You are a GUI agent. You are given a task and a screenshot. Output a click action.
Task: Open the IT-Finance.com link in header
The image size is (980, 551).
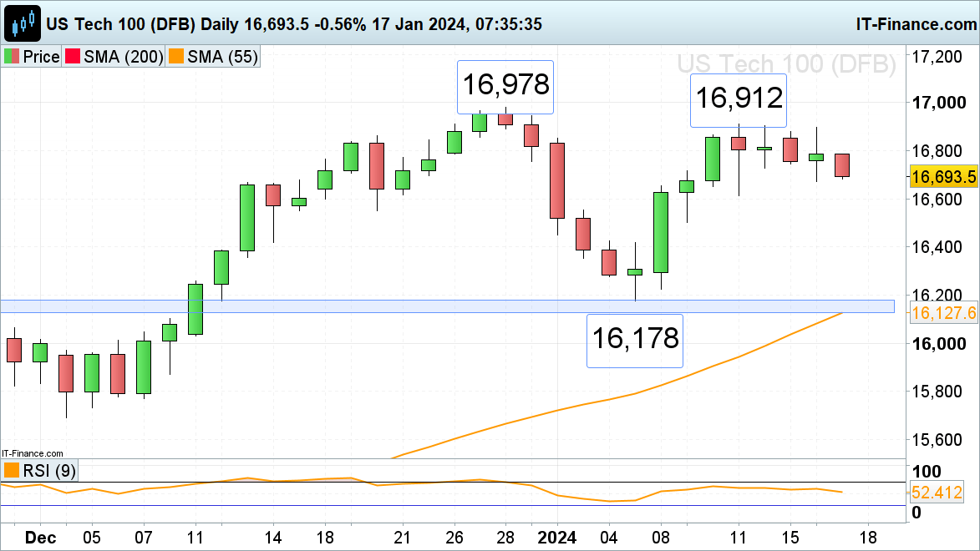click(x=917, y=24)
